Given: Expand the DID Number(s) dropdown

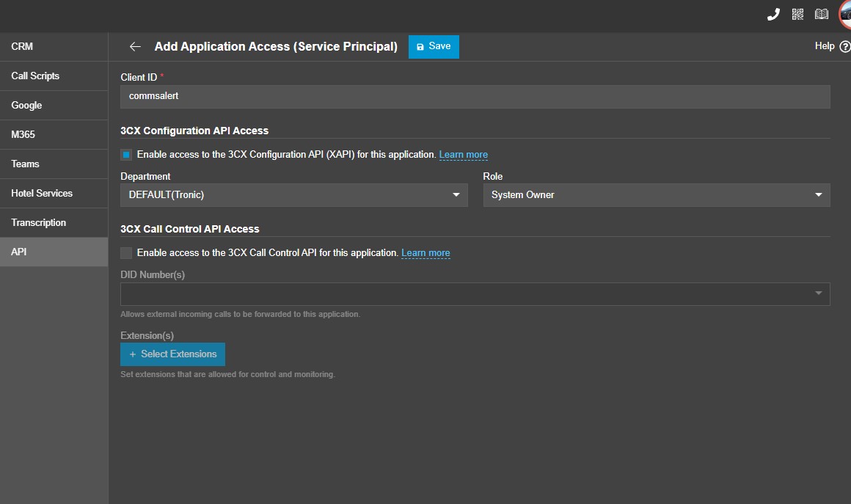Looking at the screenshot, I should click(x=475, y=293).
